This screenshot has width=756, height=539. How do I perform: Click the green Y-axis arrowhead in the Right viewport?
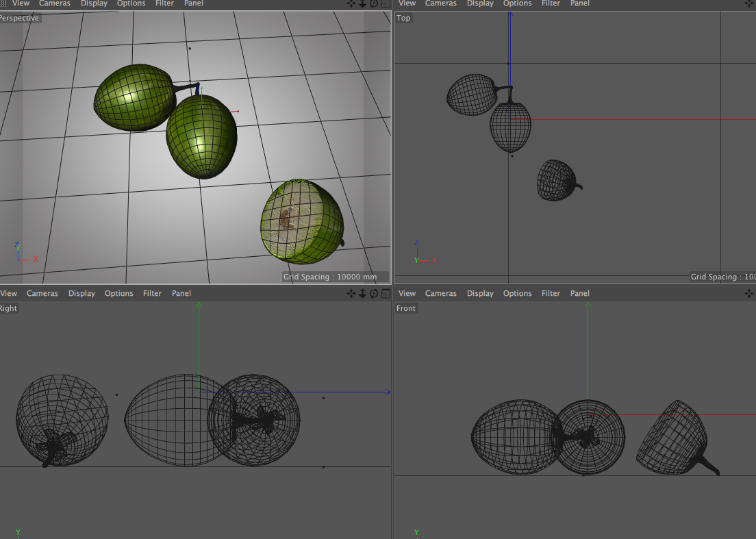pos(199,305)
